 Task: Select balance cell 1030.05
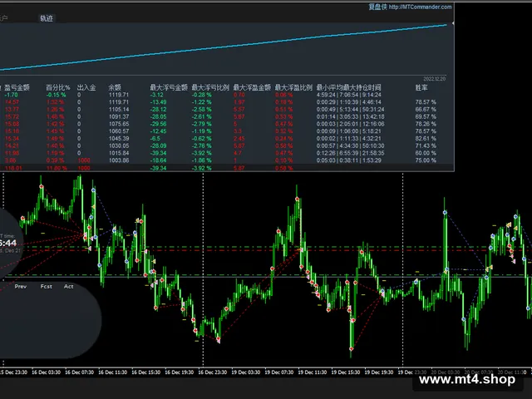pos(119,146)
